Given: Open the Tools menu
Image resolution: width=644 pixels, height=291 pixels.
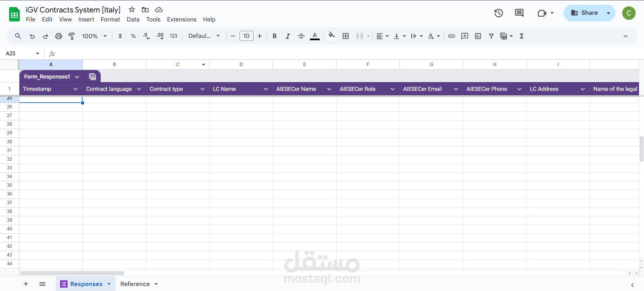Looking at the screenshot, I should click(x=153, y=19).
